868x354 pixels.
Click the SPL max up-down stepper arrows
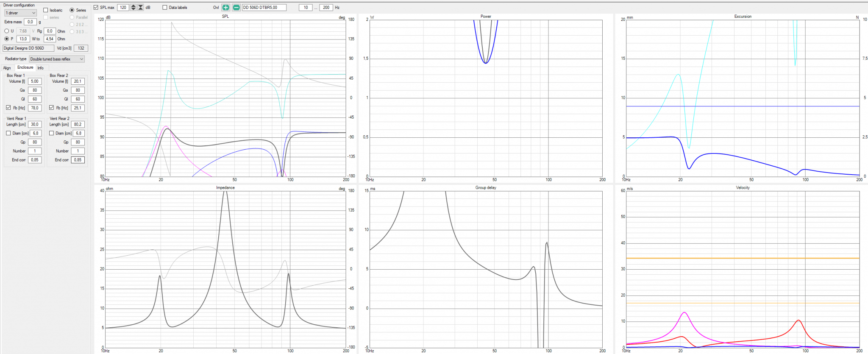134,8
